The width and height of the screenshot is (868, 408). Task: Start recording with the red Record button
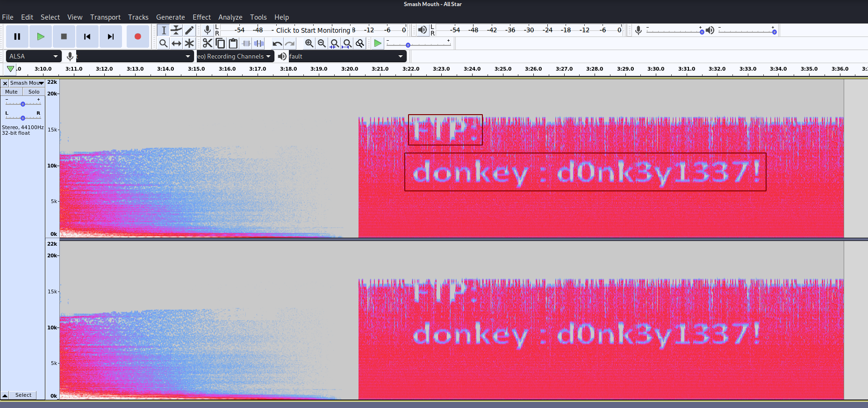click(137, 36)
